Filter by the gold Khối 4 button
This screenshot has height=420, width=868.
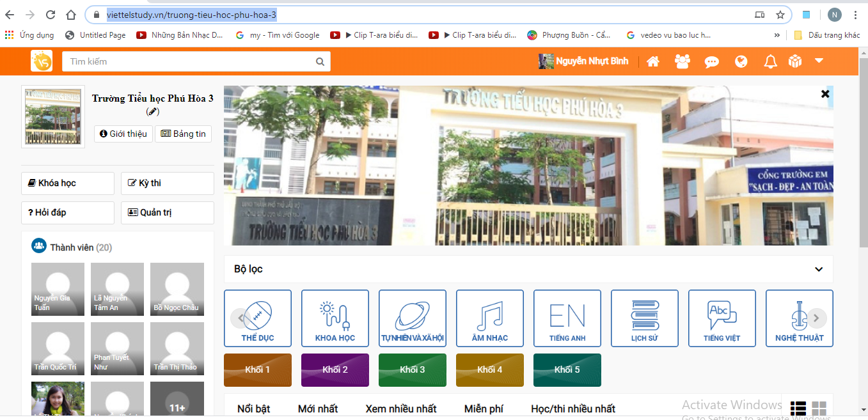tap(490, 370)
